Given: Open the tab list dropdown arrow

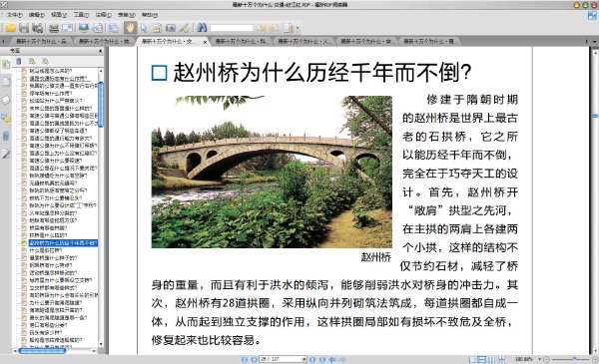Looking at the screenshot, I should pos(594,41).
